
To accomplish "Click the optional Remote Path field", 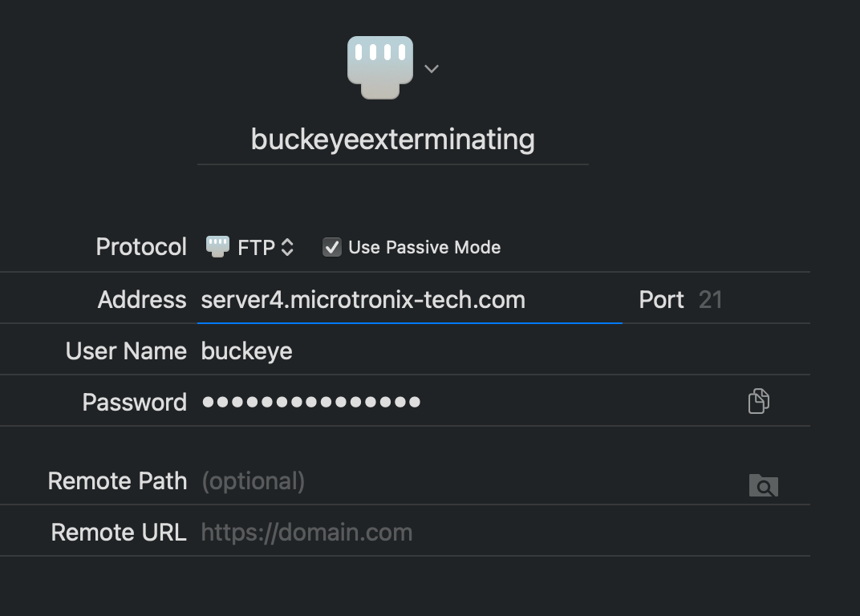I will click(465, 481).
